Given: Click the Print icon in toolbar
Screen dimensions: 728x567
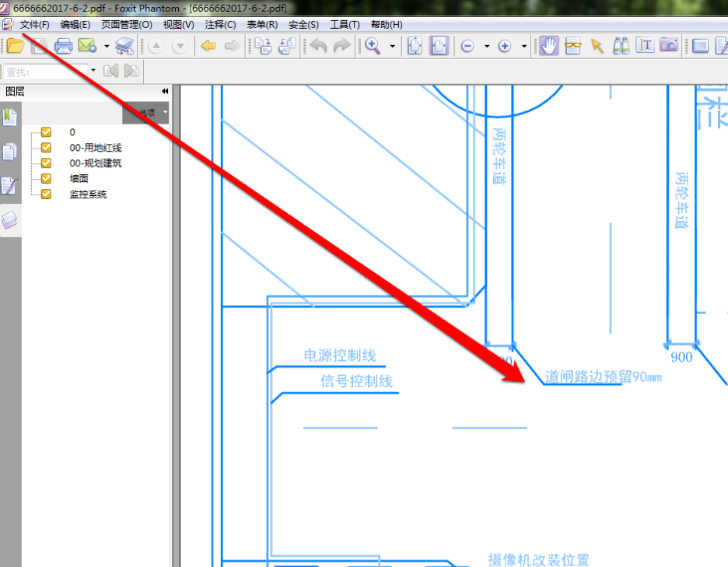Looking at the screenshot, I should [x=63, y=46].
